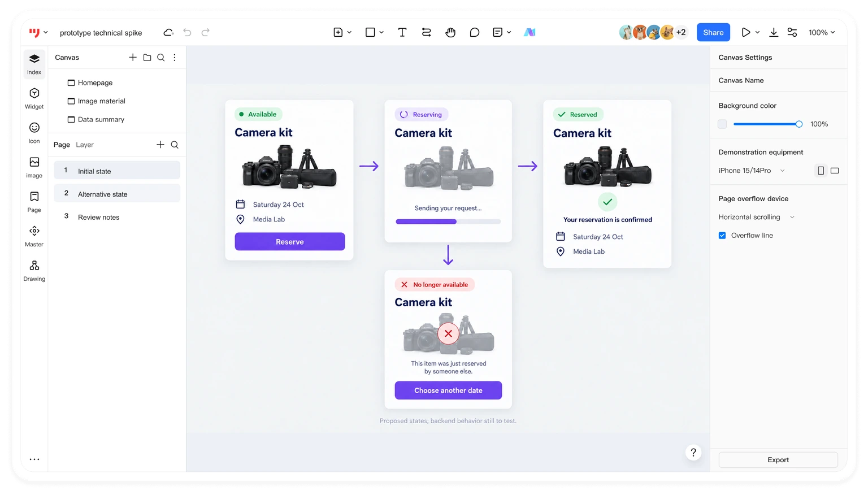Open the iPhone 15/14Pro device dropdown
Image resolution: width=868 pixels, height=495 pixels.
[x=752, y=170]
